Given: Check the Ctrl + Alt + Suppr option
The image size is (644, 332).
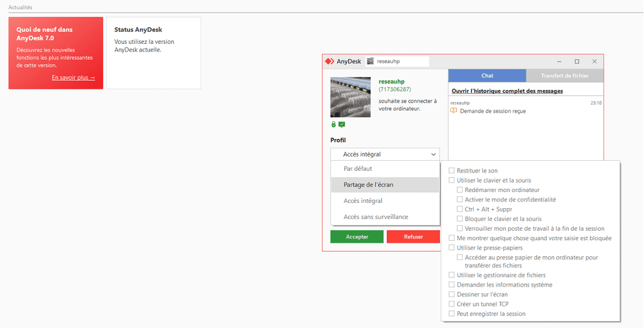Looking at the screenshot, I should pos(460,209).
